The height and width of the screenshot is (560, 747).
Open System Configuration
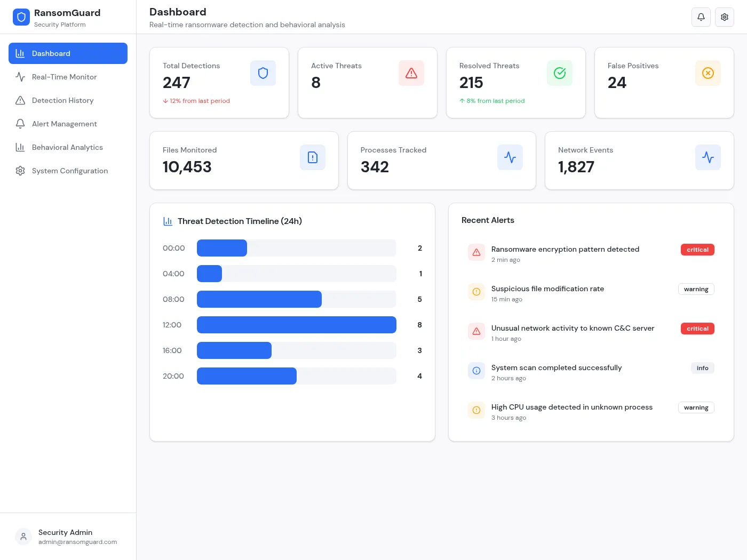(68, 171)
